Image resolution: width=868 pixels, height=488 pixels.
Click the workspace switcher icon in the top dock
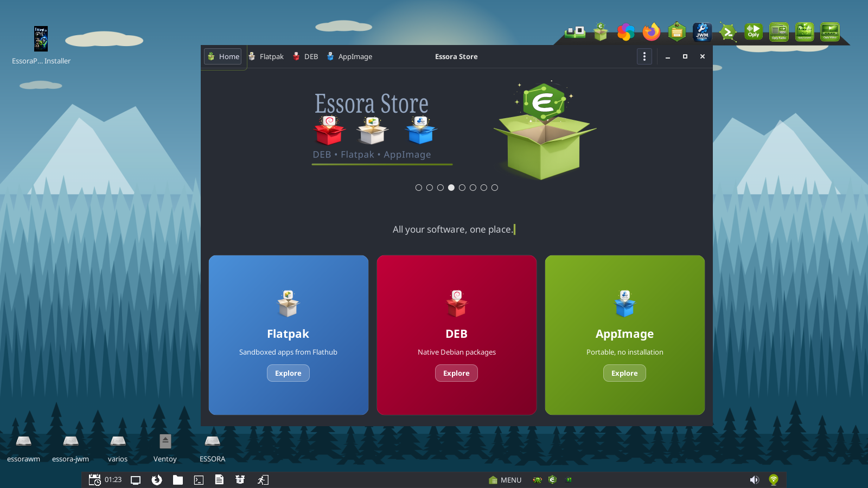pos(575,32)
